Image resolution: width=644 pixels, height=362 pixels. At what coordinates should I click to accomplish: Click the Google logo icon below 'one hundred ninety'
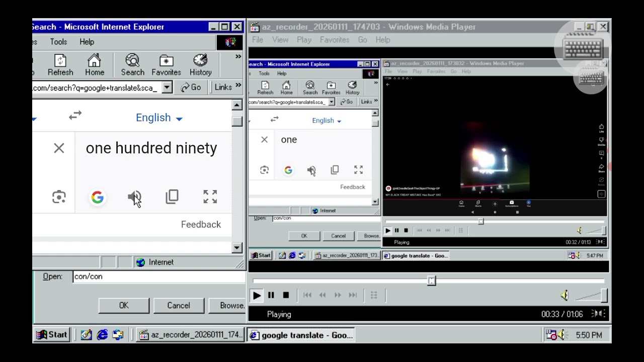click(x=98, y=197)
